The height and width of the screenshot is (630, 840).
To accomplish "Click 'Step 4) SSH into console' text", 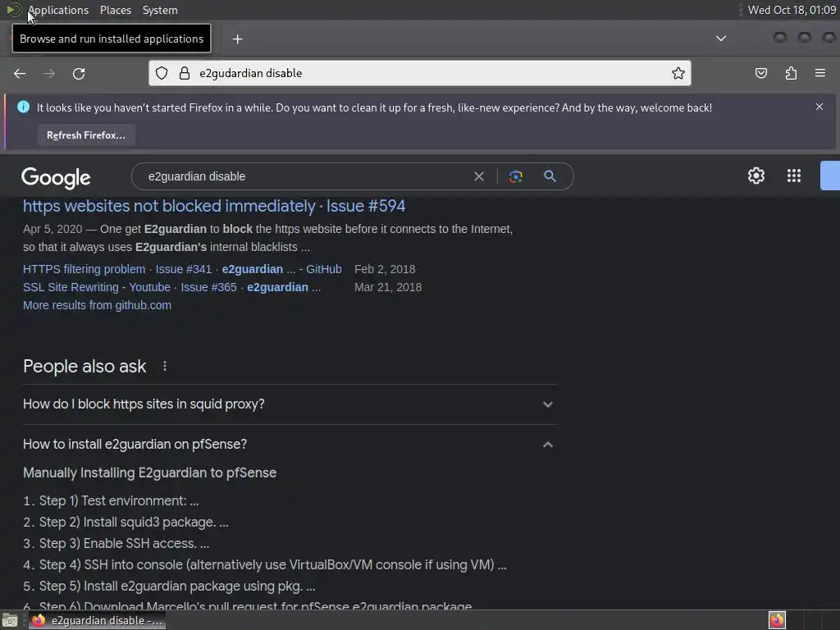I will (x=272, y=565).
